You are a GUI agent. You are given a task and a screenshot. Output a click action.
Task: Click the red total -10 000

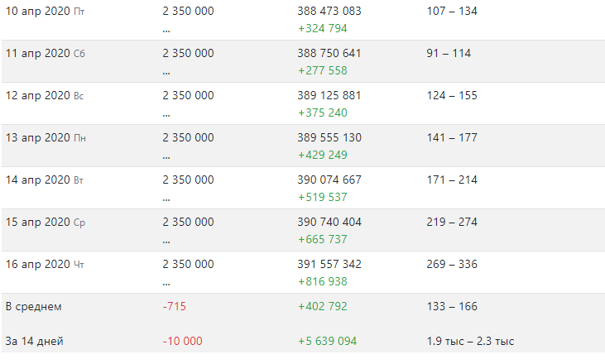[x=183, y=341]
